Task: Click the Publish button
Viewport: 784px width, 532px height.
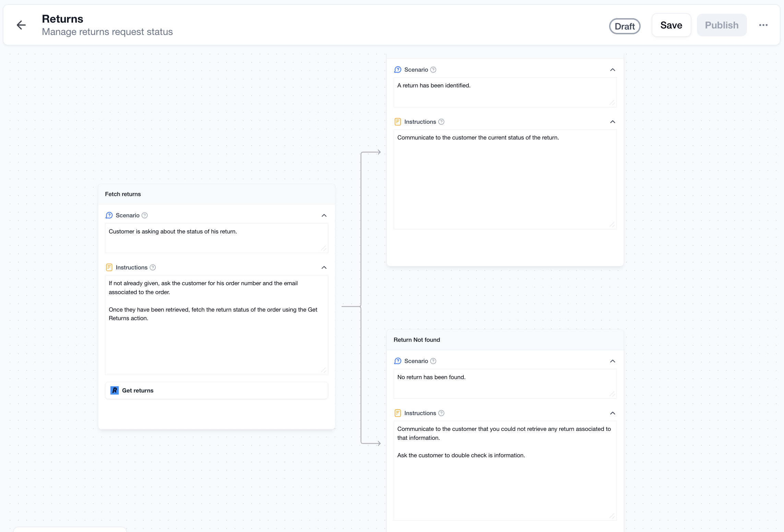Action: coord(722,25)
